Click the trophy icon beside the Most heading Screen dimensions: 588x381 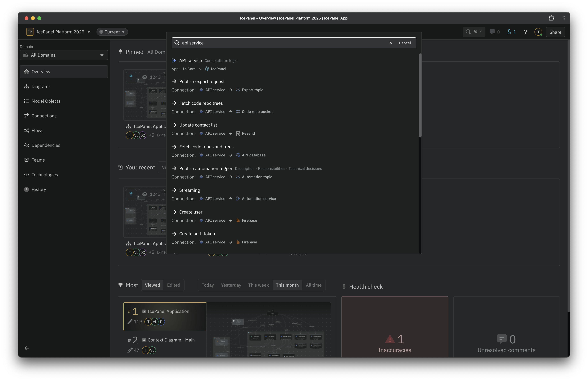click(x=120, y=285)
